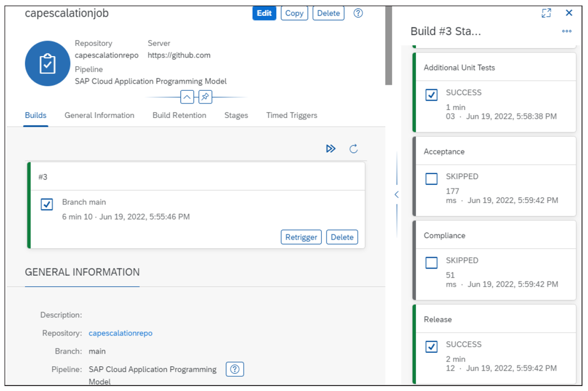Collapse the stages side panel
The width and height of the screenshot is (588, 391).
396,195
